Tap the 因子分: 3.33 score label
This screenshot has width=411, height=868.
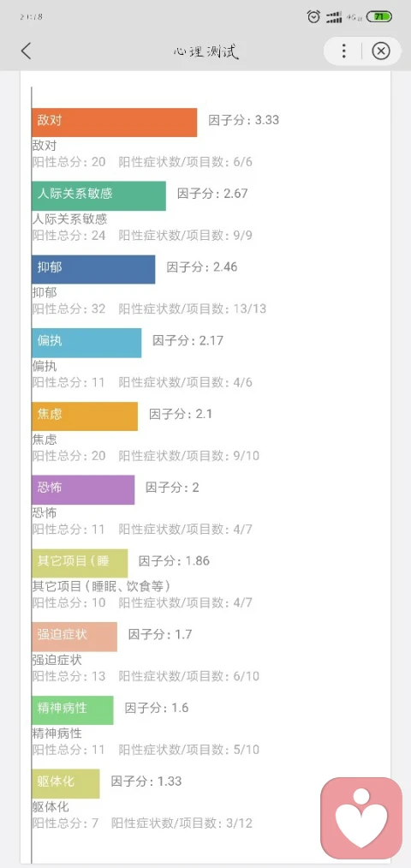coord(243,120)
